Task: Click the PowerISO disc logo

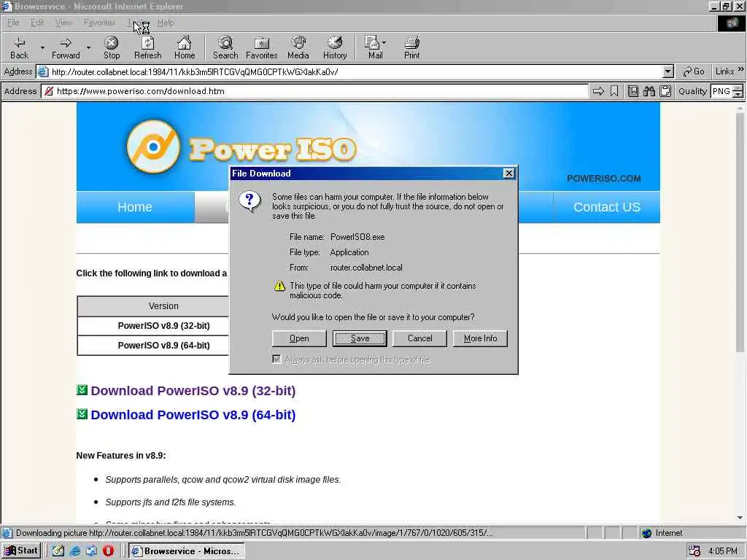Action: pos(153,147)
